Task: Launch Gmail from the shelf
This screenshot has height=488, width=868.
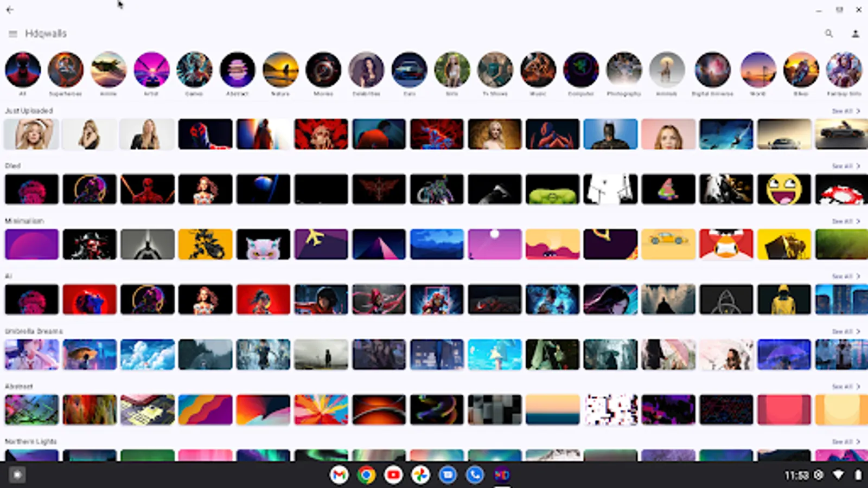Action: [x=339, y=475]
